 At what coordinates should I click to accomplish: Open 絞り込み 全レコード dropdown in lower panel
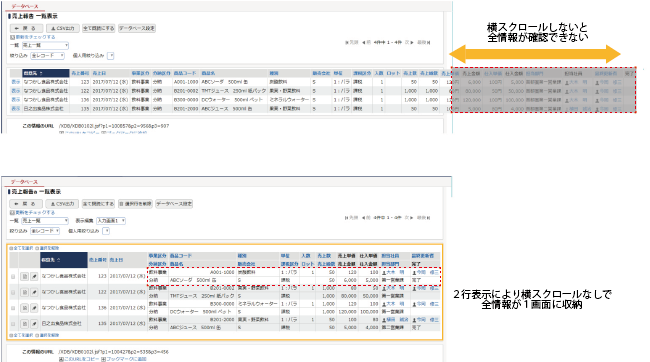coord(45,231)
